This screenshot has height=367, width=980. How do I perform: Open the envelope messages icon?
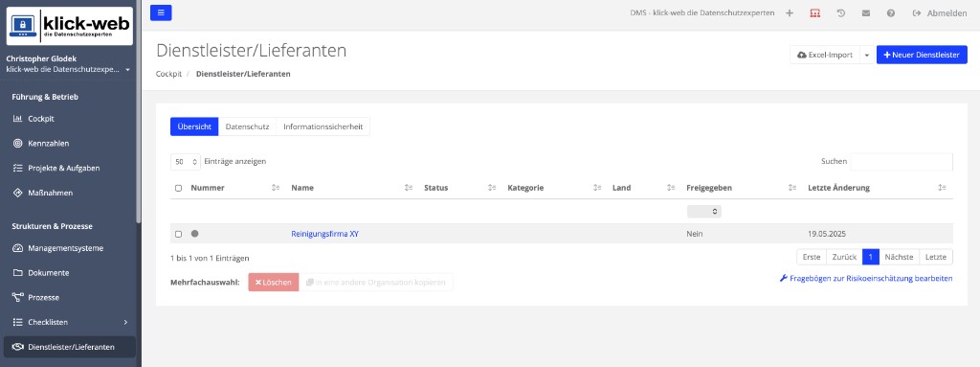coord(865,13)
